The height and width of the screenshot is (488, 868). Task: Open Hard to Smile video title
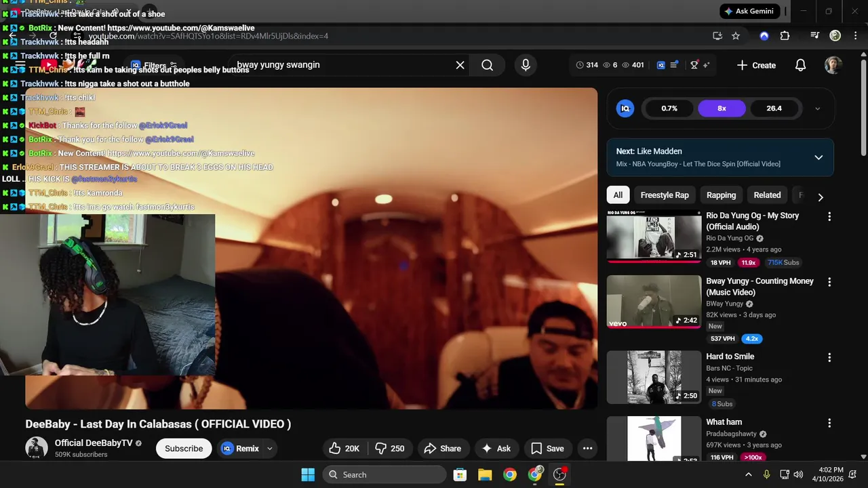coord(730,357)
